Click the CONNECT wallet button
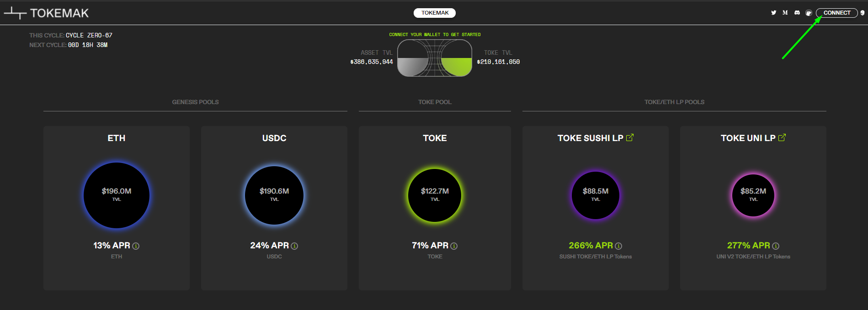The height and width of the screenshot is (310, 868). pos(837,13)
